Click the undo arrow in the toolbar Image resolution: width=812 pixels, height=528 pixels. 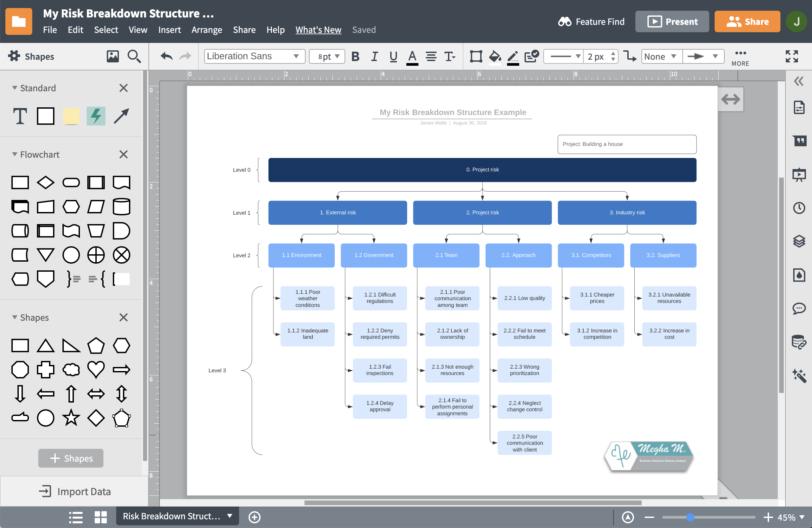click(167, 56)
